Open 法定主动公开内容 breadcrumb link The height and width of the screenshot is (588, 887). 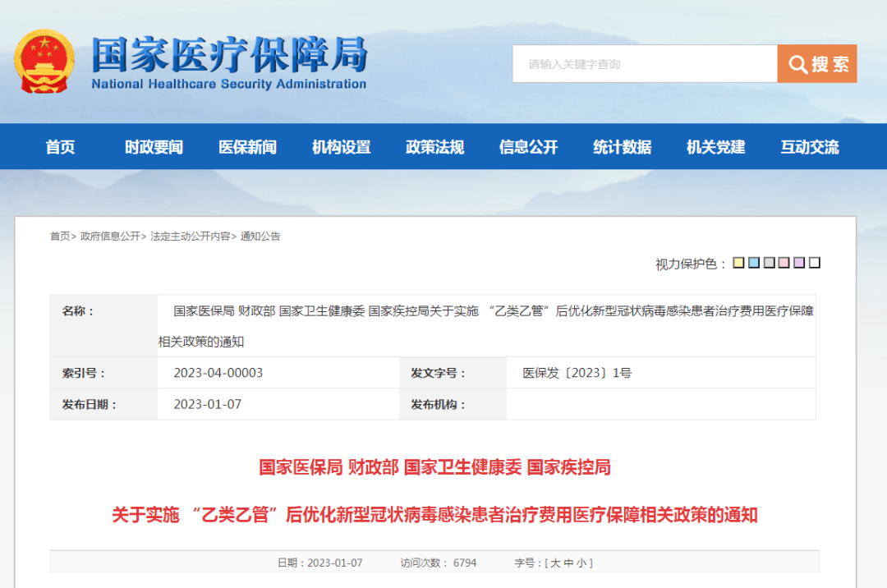coord(190,237)
